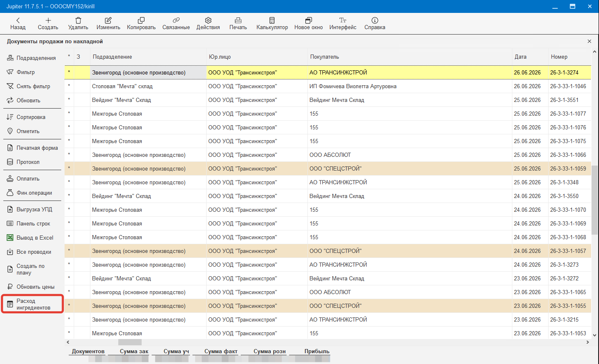The width and height of the screenshot is (599, 364).
Task: Edit the document with Изменить
Action: click(108, 24)
